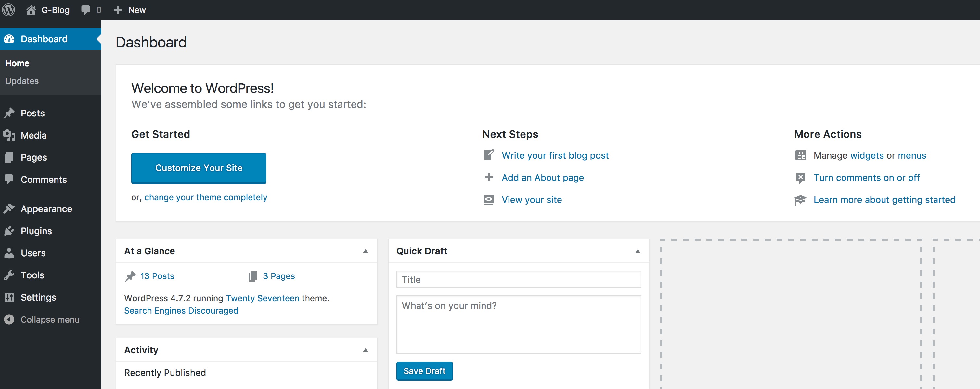Click Collapse menu label in the sidebar
Screen dimensions: 980x389
(50, 319)
